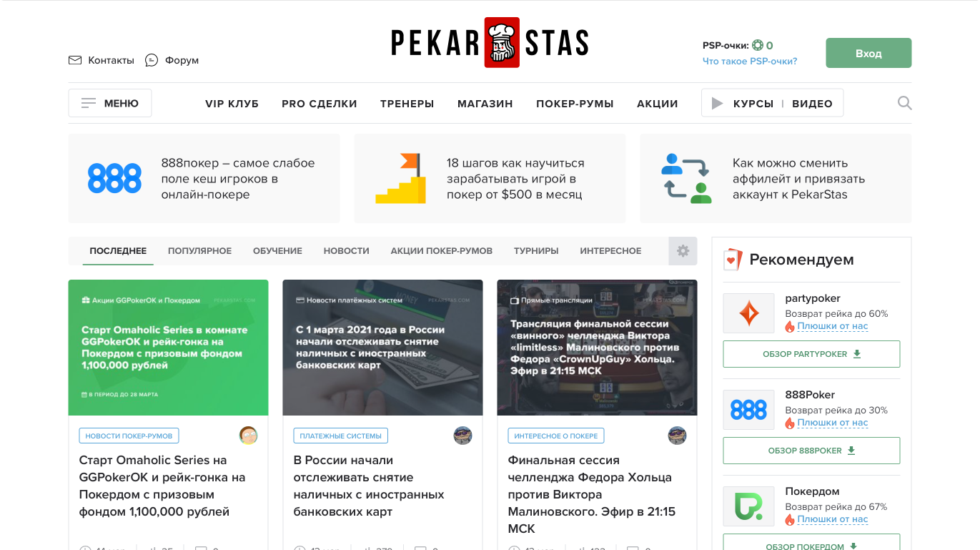
Task: Click the ОБЗОР 888POKER button
Action: (811, 451)
